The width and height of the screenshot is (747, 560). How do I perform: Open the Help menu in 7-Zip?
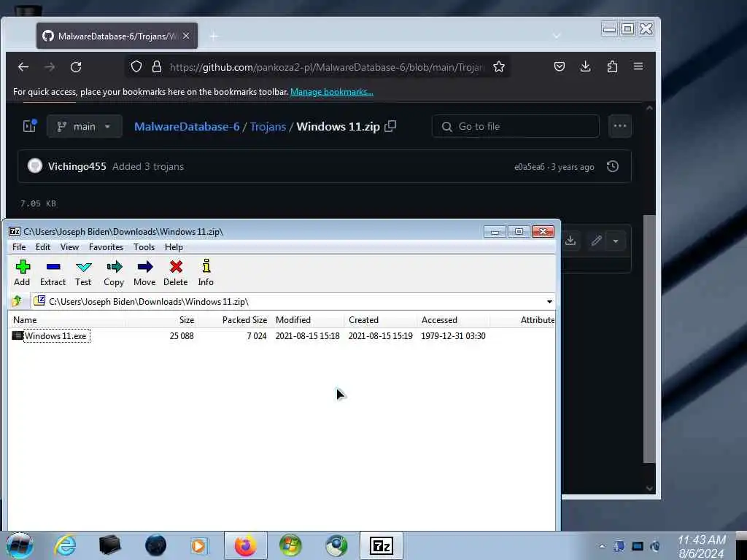pyautogui.click(x=174, y=246)
